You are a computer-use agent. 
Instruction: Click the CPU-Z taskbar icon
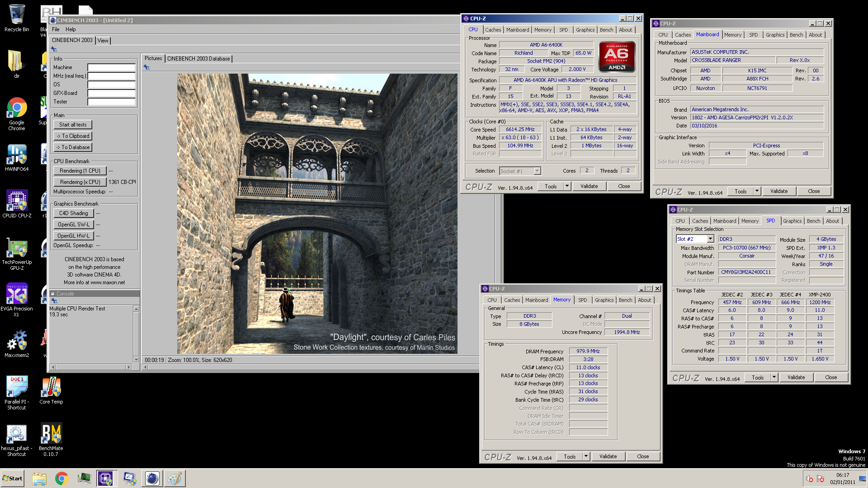click(105, 479)
